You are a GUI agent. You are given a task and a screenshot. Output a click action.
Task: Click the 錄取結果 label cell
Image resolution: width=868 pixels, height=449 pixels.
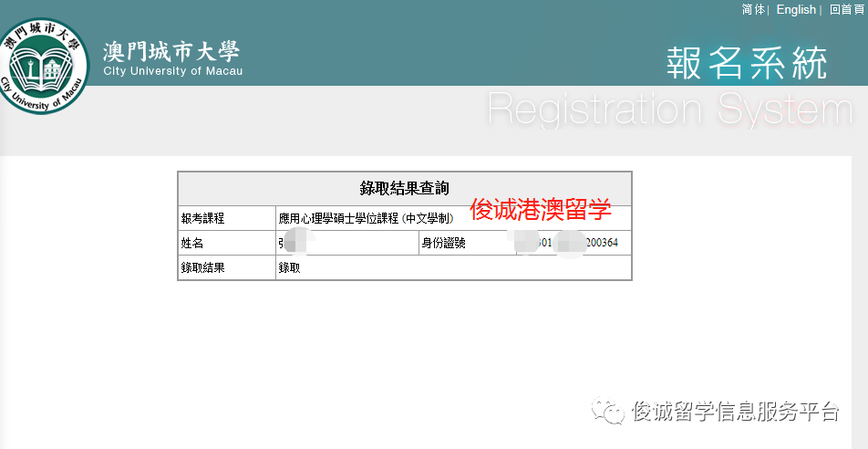pyautogui.click(x=227, y=267)
